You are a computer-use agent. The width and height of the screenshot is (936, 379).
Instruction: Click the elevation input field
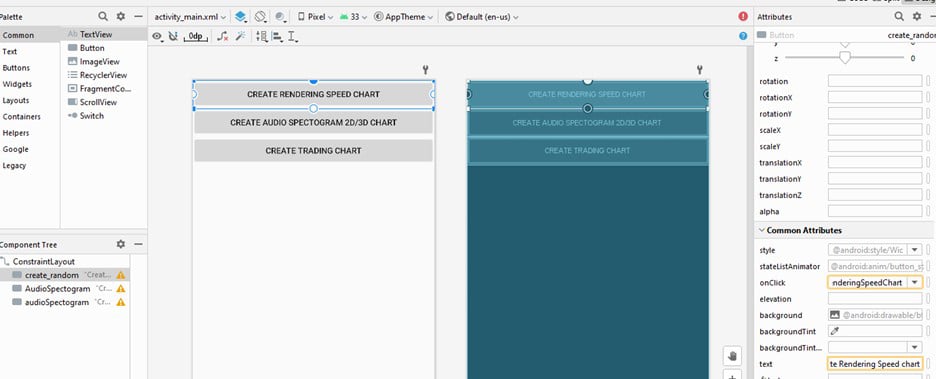pyautogui.click(x=875, y=298)
